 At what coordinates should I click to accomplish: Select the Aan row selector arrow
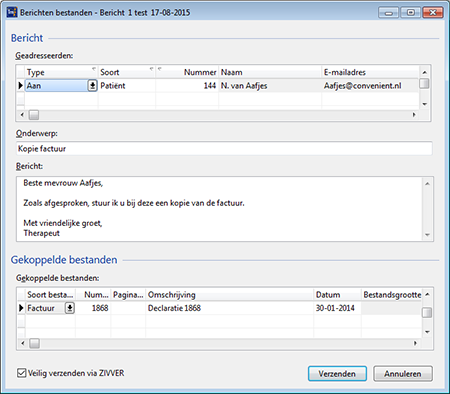(21, 86)
